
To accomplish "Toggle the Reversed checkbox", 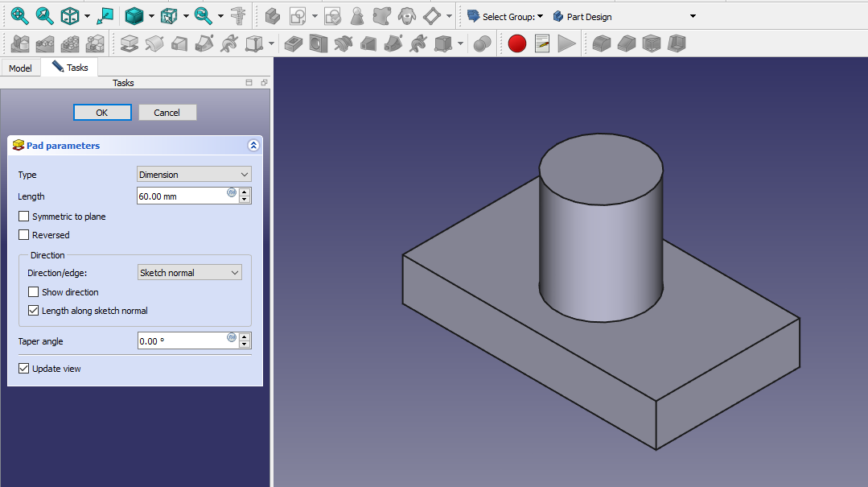I will click(x=24, y=235).
